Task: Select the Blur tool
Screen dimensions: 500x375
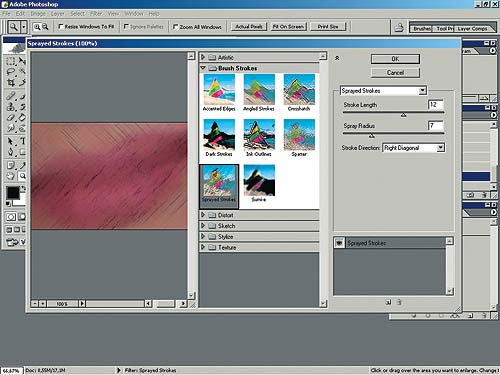Action: [11, 128]
